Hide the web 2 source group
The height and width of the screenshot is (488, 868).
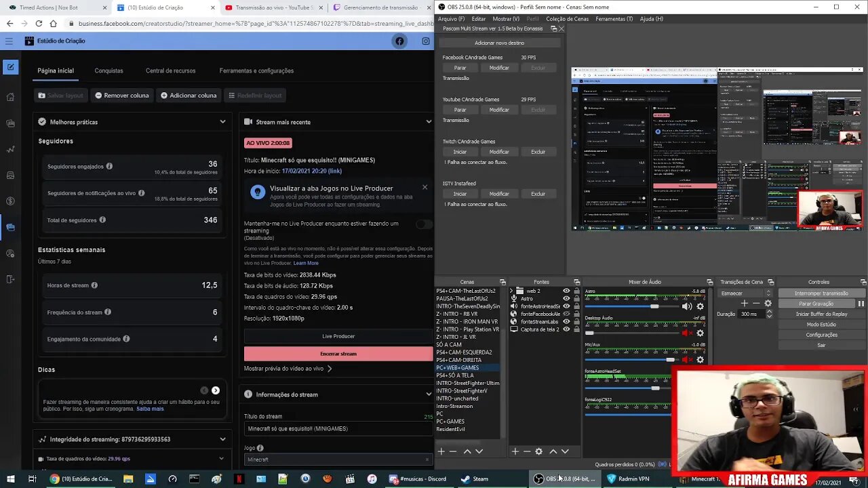pos(566,291)
